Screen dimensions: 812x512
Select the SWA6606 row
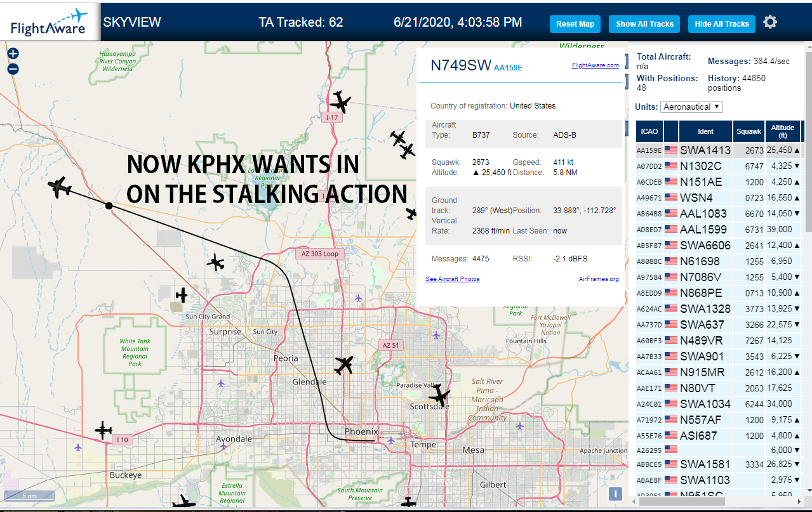click(719, 246)
